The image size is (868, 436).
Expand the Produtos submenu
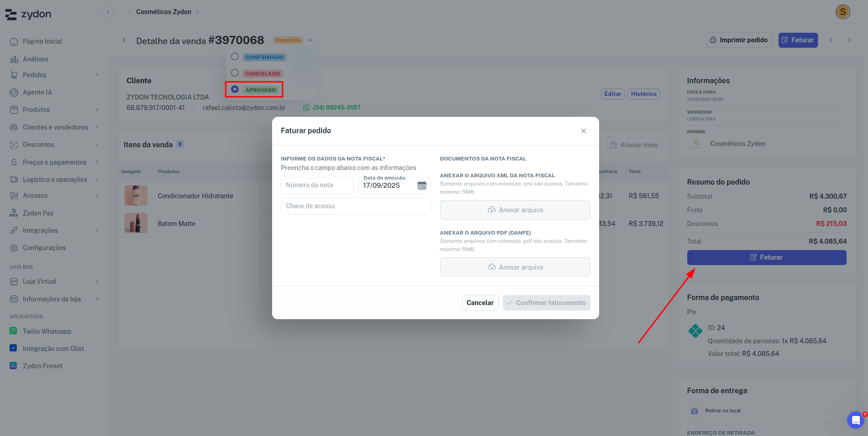click(97, 110)
